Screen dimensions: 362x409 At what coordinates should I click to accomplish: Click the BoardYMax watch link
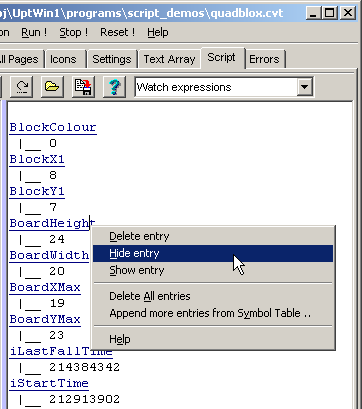(45, 319)
